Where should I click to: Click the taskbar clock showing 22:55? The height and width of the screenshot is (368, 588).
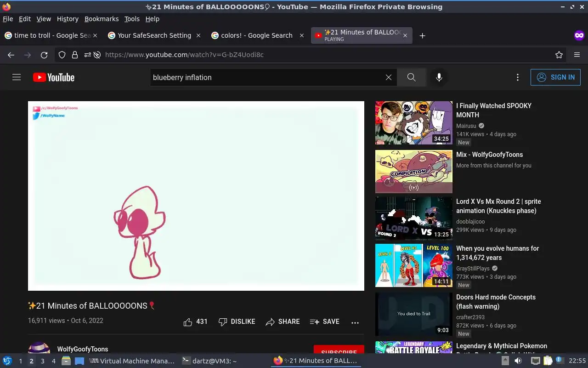coord(577,361)
